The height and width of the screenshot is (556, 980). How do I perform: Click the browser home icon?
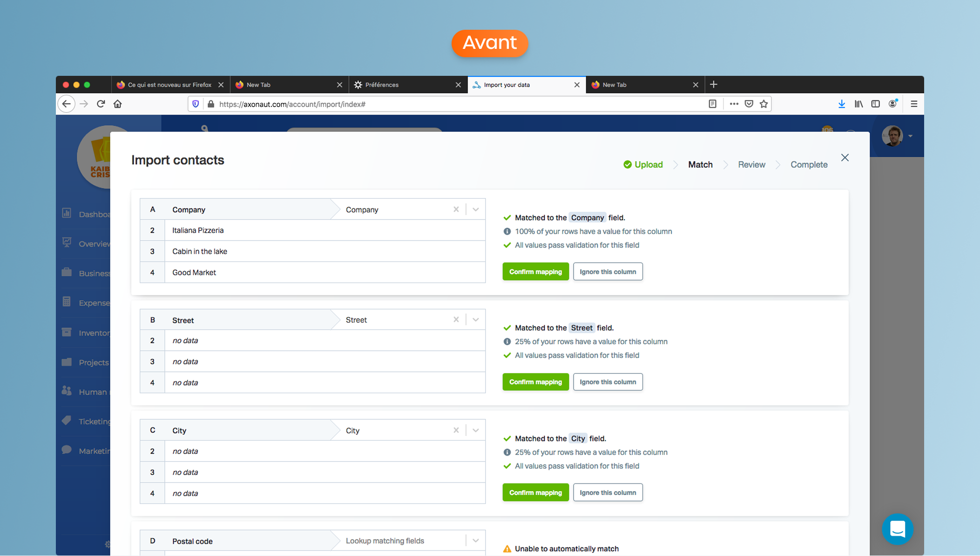click(118, 104)
